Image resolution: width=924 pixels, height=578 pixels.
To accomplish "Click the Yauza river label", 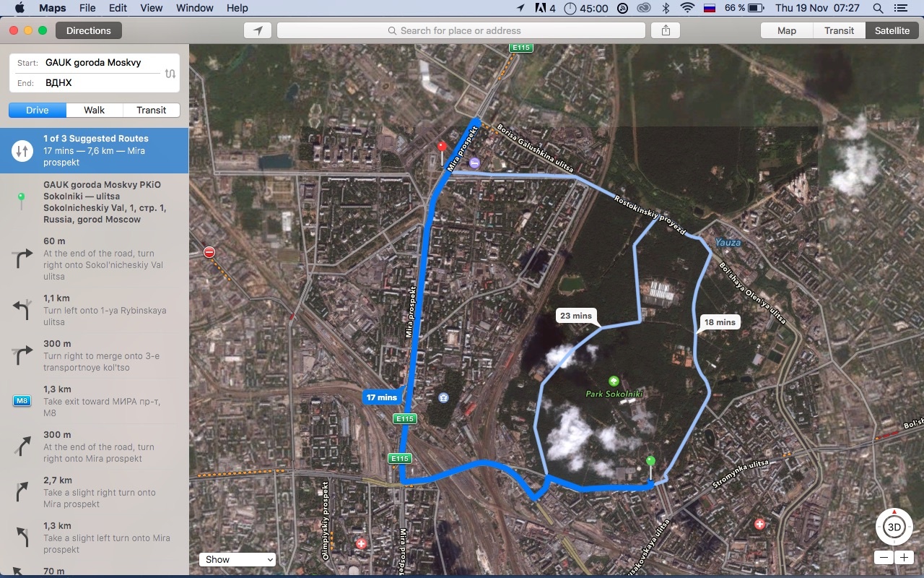I will point(728,243).
